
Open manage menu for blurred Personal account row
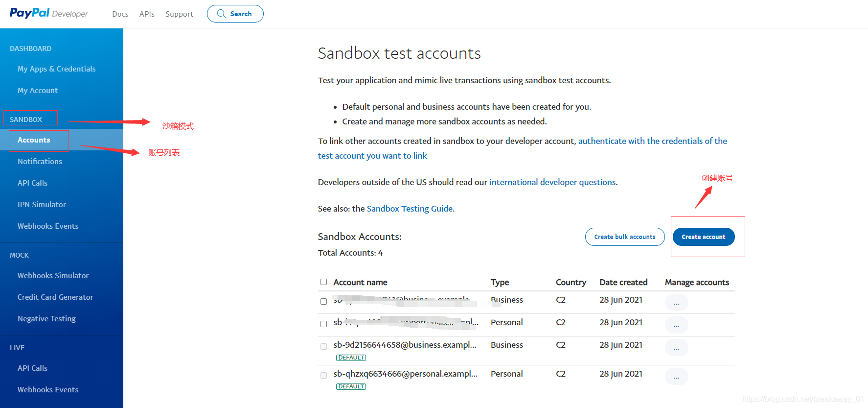(676, 325)
